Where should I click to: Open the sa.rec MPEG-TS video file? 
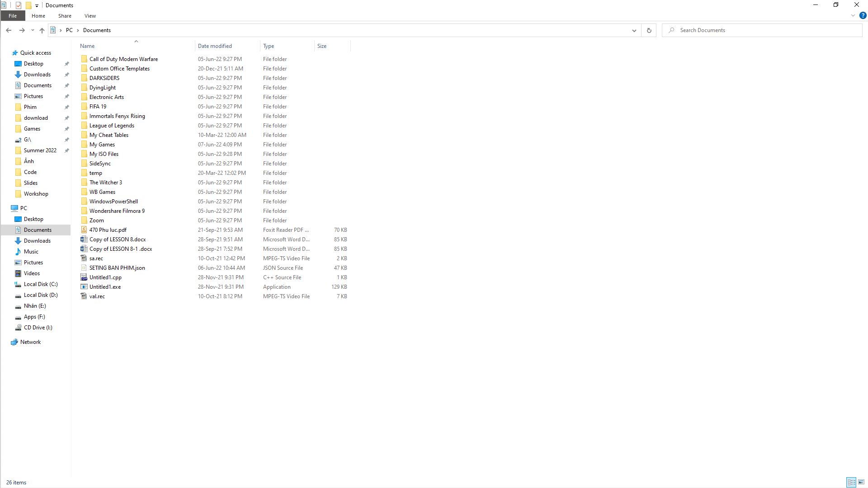[x=96, y=258]
